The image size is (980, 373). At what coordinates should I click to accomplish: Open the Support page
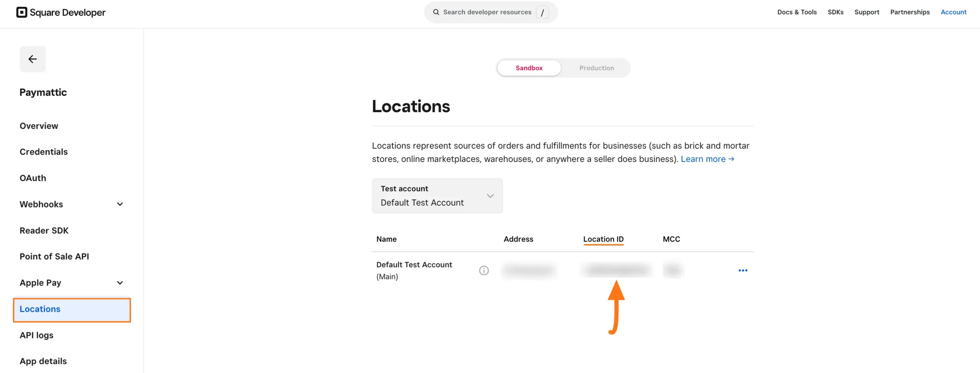[867, 12]
